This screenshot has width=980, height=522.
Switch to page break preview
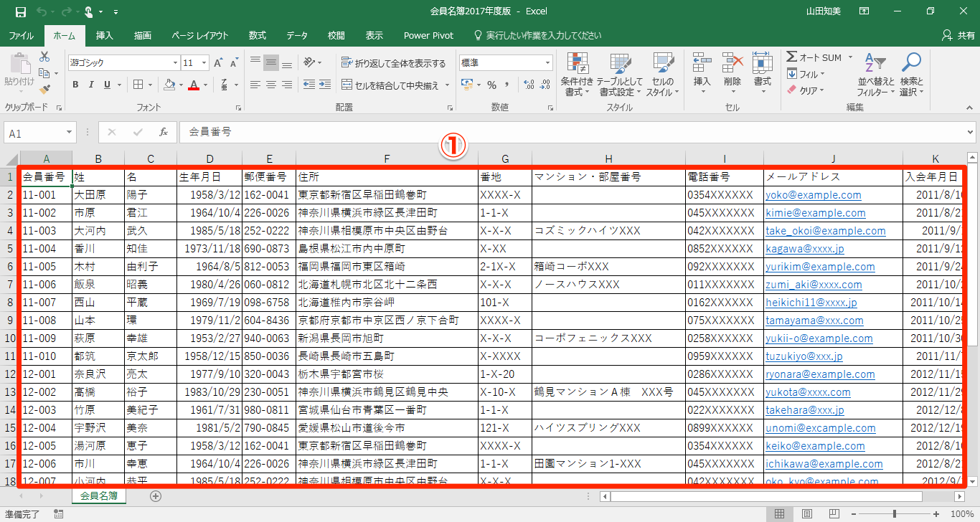pyautogui.click(x=835, y=513)
